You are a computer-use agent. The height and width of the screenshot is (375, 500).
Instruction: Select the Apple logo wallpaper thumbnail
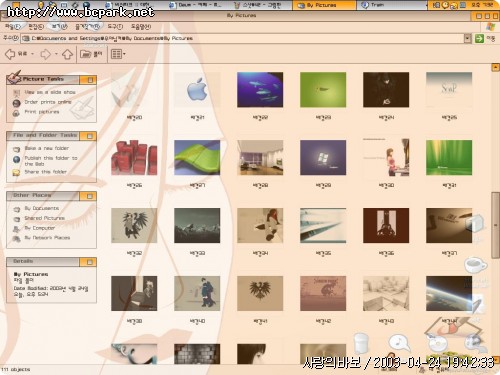pyautogui.click(x=197, y=90)
